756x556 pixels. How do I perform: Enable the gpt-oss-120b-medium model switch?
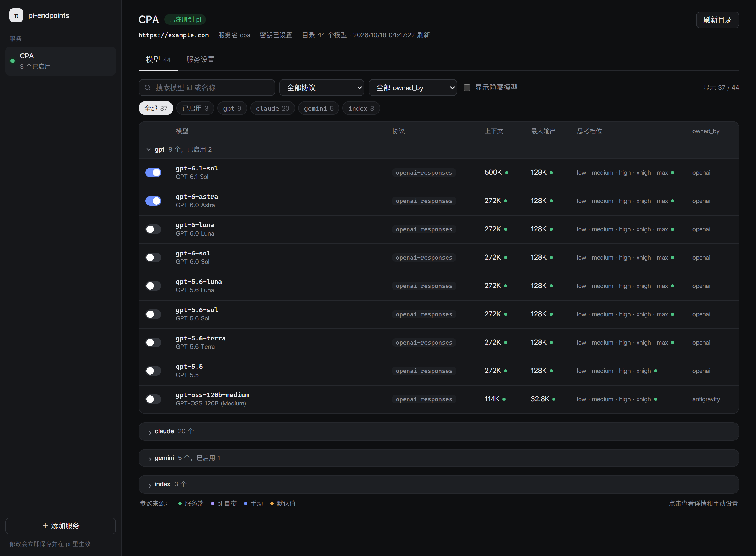[153, 399]
